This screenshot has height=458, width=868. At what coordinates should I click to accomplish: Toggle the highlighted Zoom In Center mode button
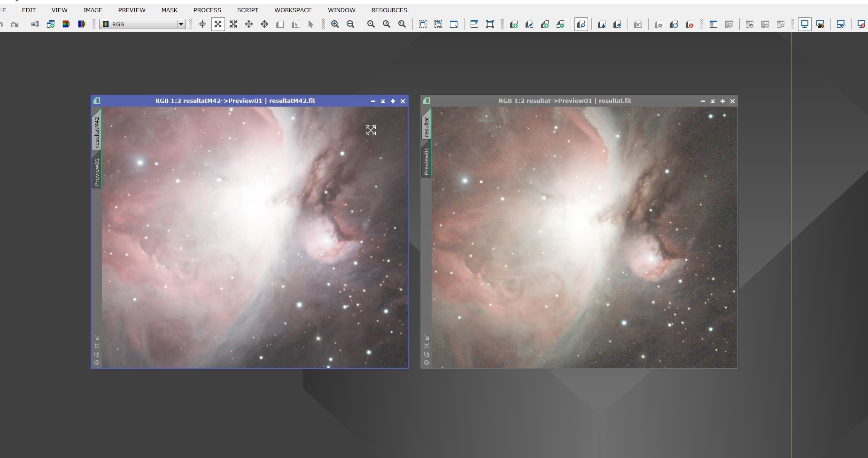[218, 24]
